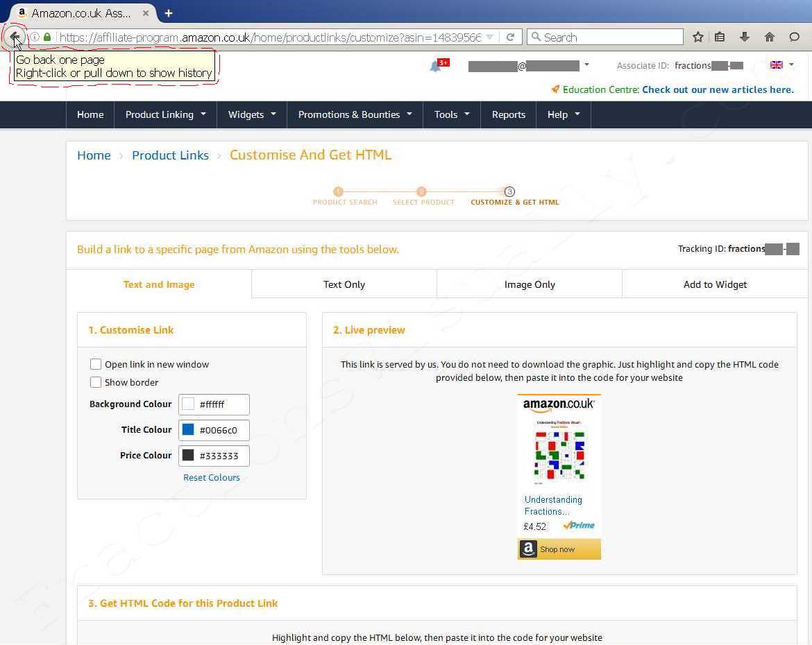Click the book cover thumbnail in preview

(559, 452)
